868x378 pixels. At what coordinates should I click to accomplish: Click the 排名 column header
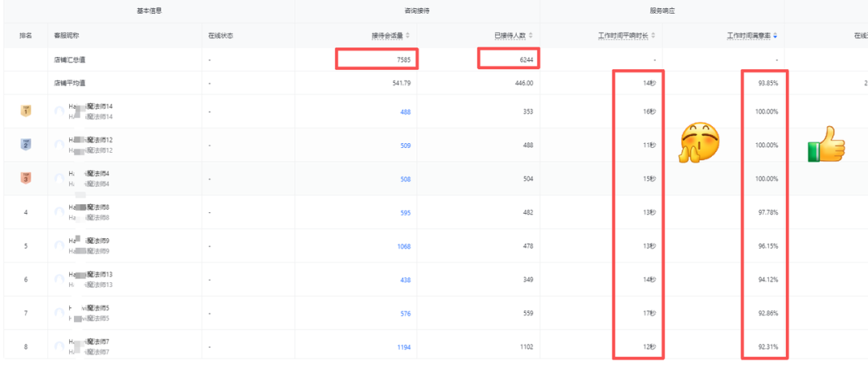click(x=26, y=35)
